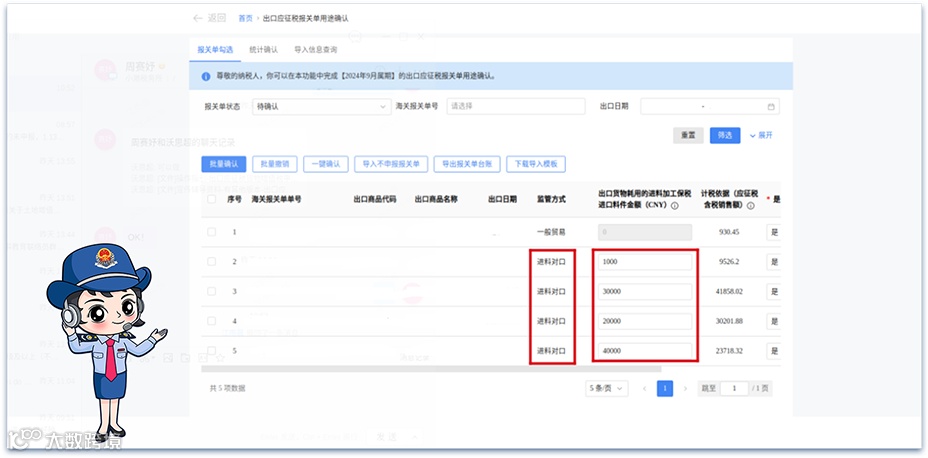This screenshot has height=458, width=928.
Task: Click the 监管方式 column header
Action: 551,199
